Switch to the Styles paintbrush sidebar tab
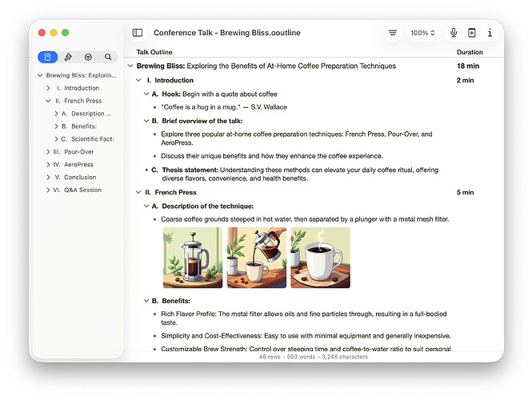The height and width of the screenshot is (400, 532). (68, 57)
